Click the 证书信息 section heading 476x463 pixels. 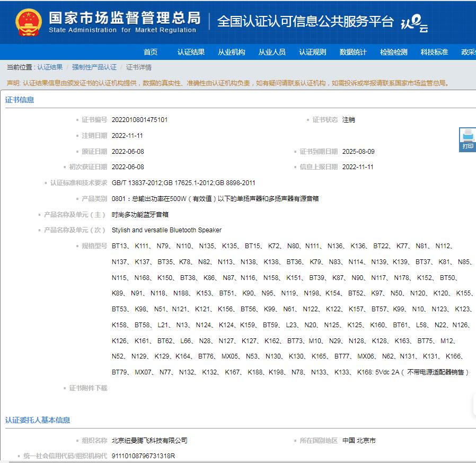coord(20,100)
